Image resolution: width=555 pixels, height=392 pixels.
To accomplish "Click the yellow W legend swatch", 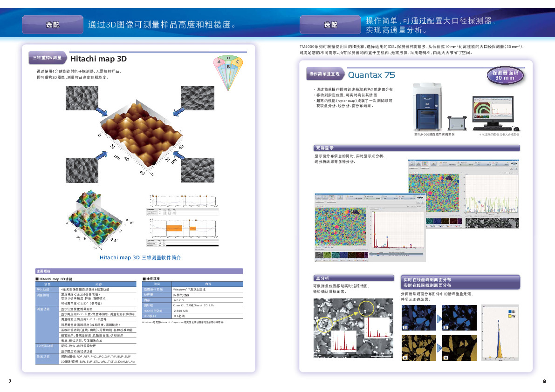I will click(510, 316).
